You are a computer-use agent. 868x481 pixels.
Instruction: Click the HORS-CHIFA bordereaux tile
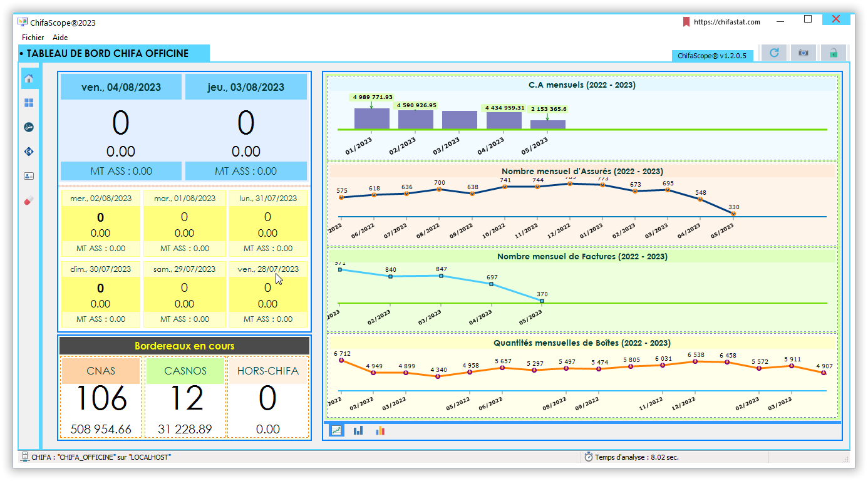click(268, 397)
